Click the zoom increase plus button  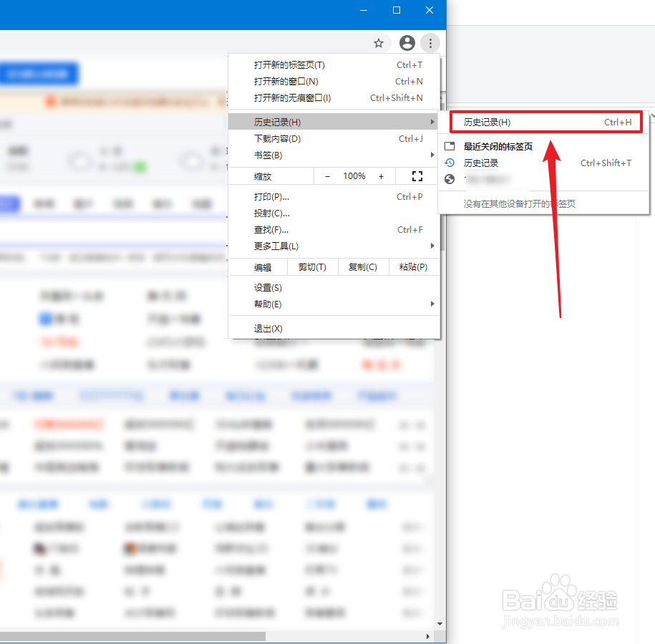(381, 176)
